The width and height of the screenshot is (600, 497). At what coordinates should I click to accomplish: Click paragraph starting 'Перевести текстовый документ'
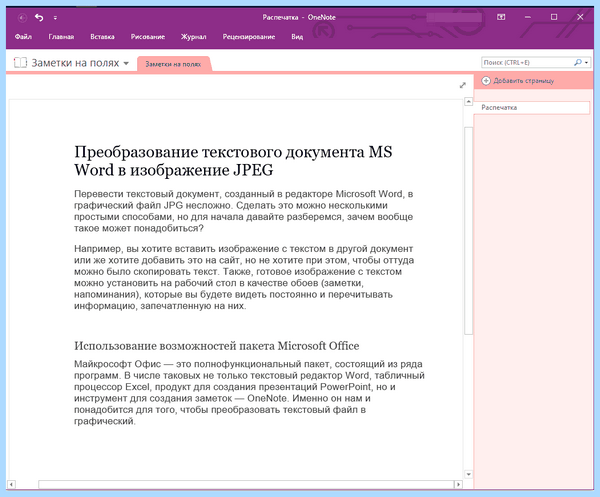pyautogui.click(x=243, y=211)
